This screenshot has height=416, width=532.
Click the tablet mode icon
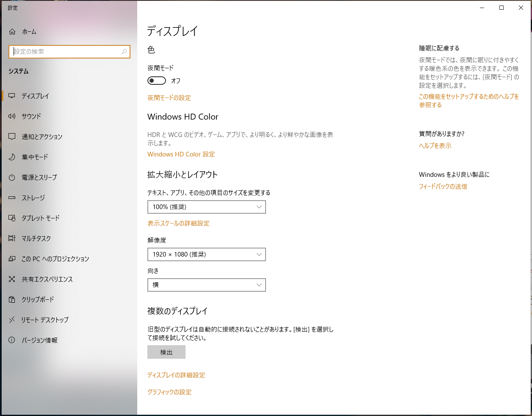[x=12, y=218]
